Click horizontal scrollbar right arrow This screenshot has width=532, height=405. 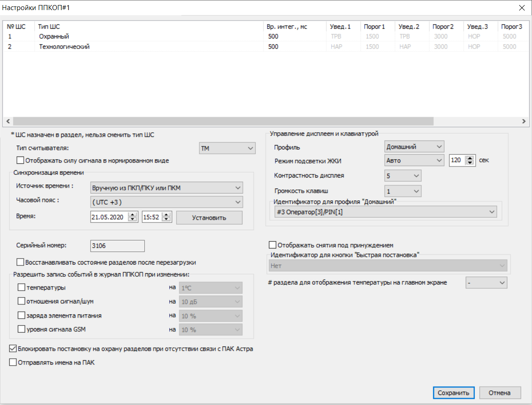[524, 121]
